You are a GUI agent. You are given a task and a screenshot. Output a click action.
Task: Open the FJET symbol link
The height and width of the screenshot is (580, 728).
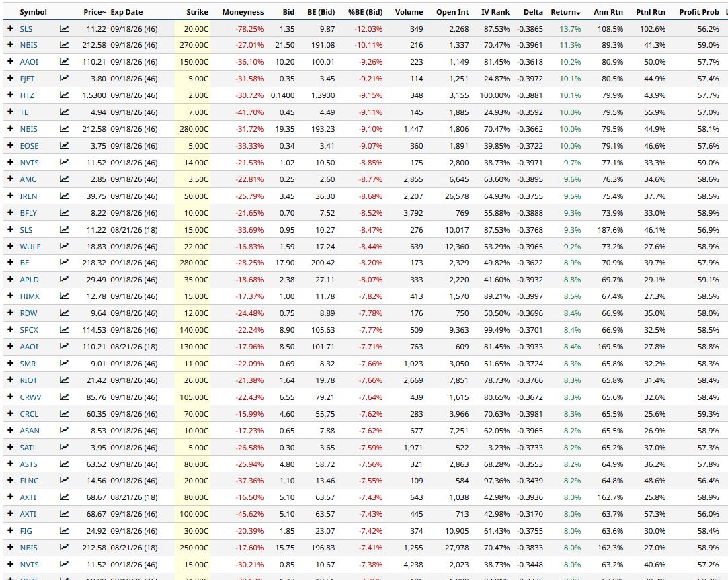tap(27, 79)
